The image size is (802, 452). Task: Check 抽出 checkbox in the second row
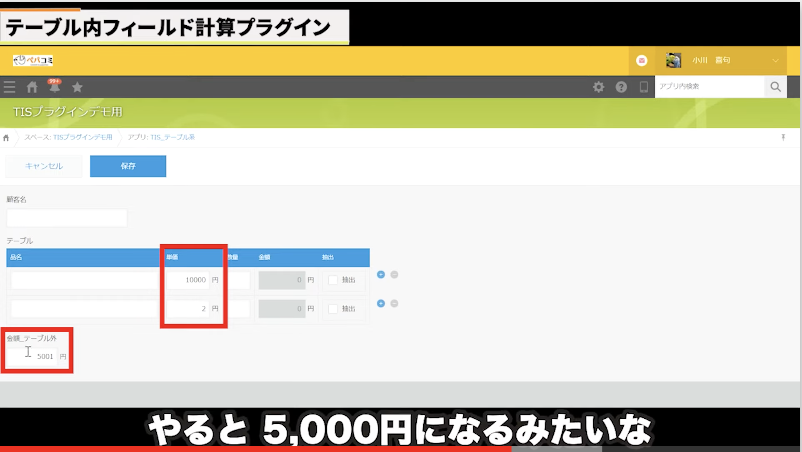pos(333,310)
